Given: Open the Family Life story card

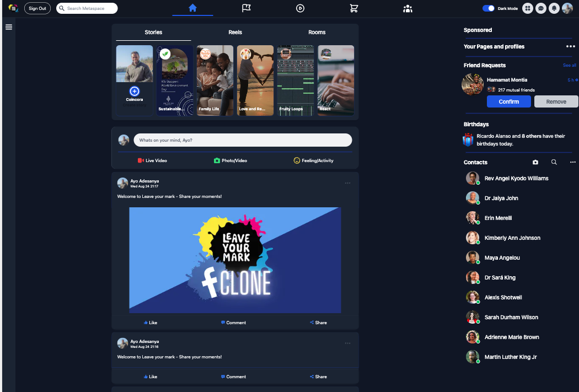Looking at the screenshot, I should [215, 80].
